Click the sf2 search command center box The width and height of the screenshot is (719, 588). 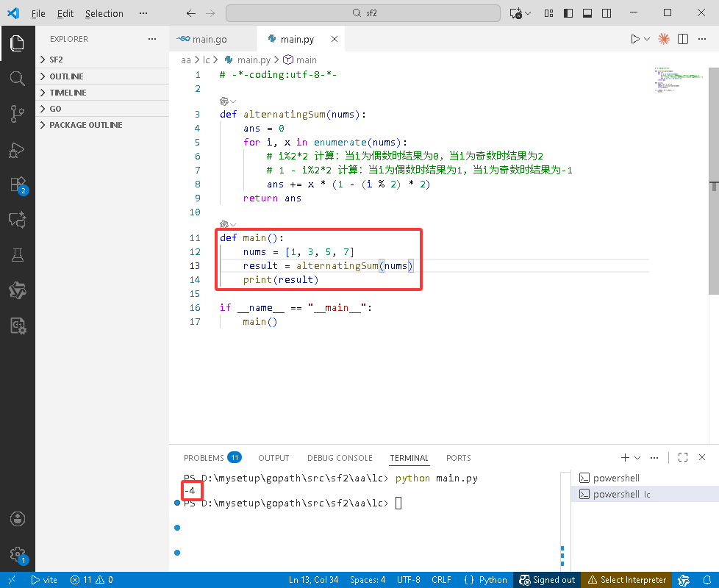[363, 13]
